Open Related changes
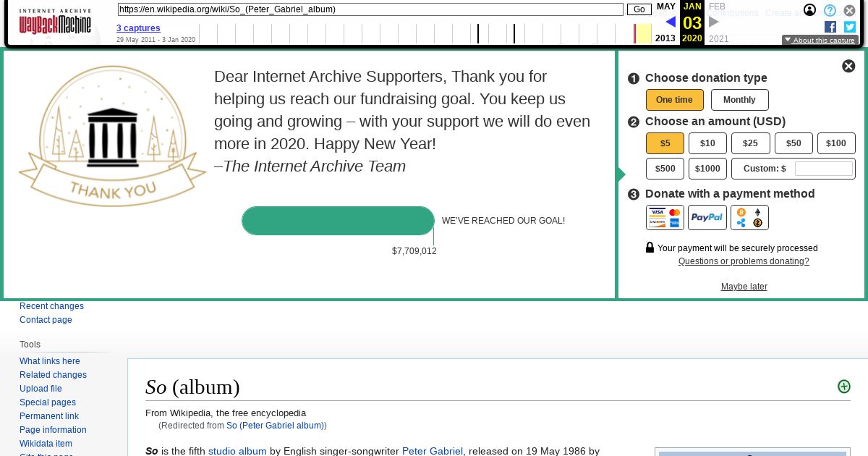The image size is (868, 456). [53, 375]
